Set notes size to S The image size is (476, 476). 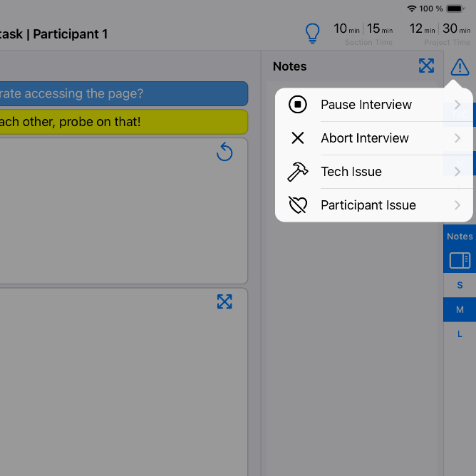point(460,285)
